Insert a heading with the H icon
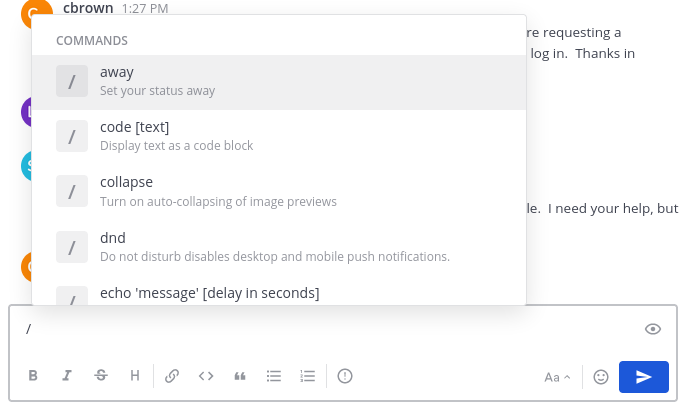690x413 pixels. [135, 376]
